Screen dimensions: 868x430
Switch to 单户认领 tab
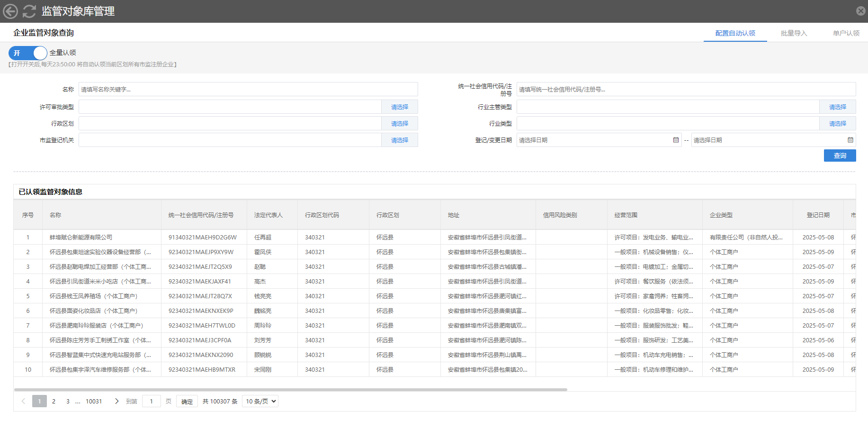click(x=846, y=33)
